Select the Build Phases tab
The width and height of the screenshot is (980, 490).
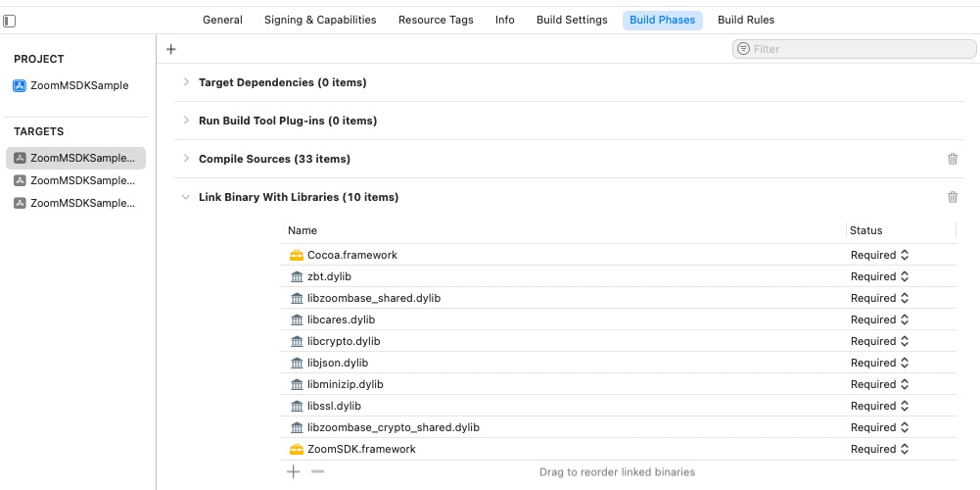point(663,20)
